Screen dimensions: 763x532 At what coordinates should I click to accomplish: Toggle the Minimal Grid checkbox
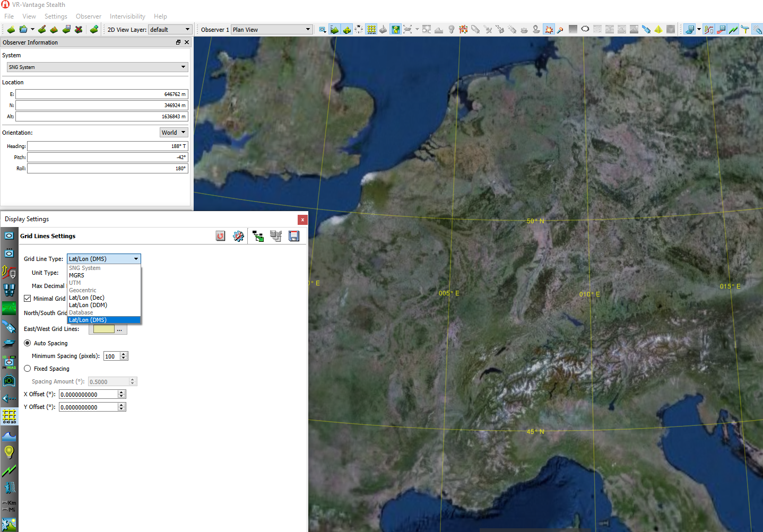tap(28, 299)
